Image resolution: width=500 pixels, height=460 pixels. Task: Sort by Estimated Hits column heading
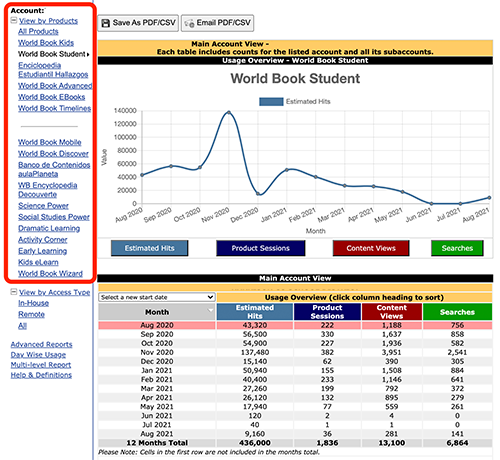255,312
